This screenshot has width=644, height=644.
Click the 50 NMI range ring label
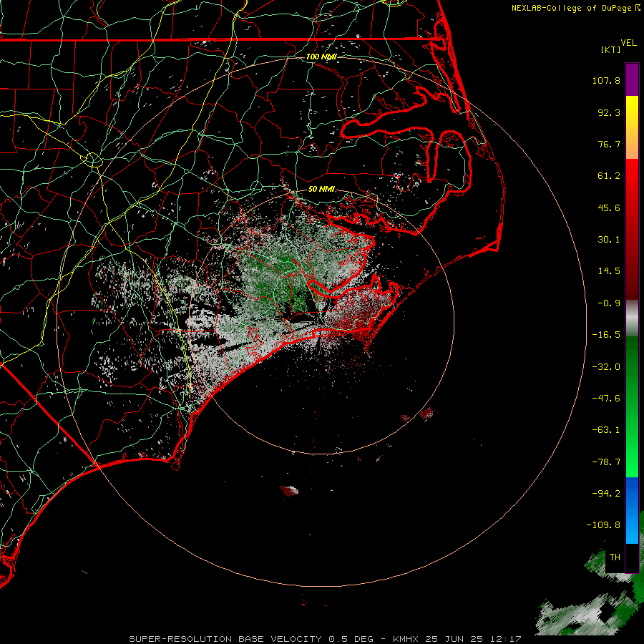321,189
